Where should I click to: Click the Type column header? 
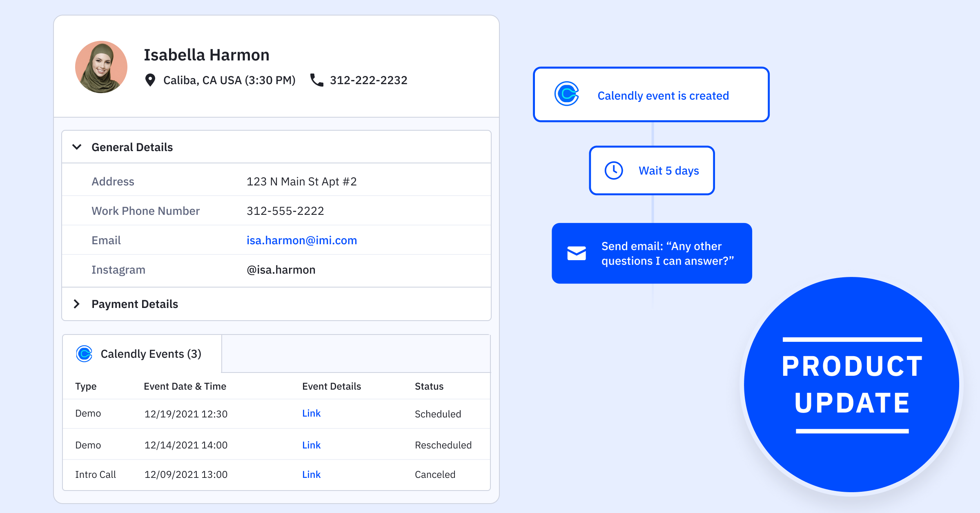point(86,386)
